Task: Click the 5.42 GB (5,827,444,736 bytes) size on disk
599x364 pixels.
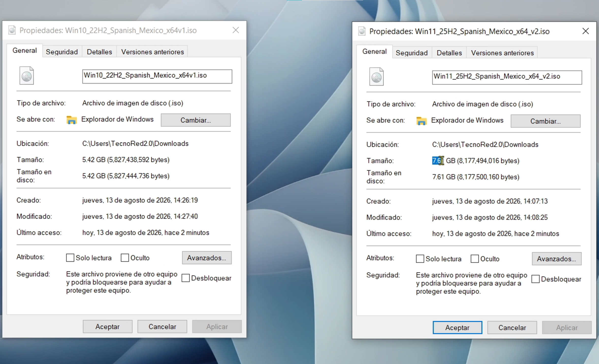Action: tap(126, 176)
